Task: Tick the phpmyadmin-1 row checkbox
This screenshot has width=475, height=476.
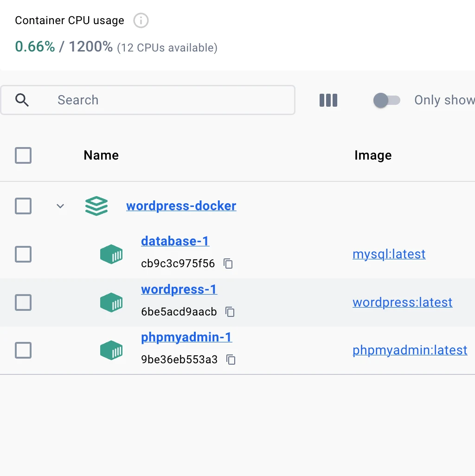Action: (23, 350)
